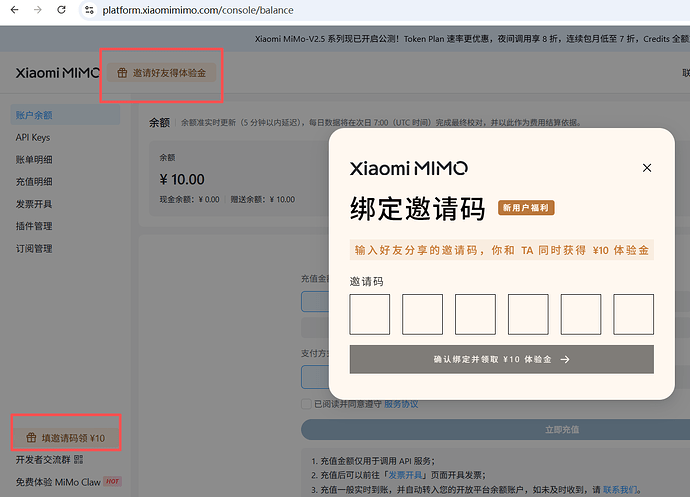
Task: Open site information icon in address bar
Action: (x=89, y=10)
